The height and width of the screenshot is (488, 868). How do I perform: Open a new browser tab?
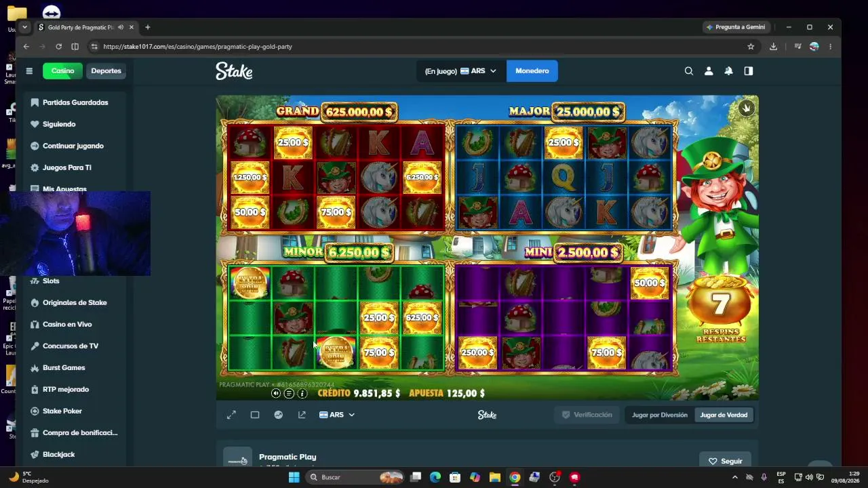[x=147, y=27]
